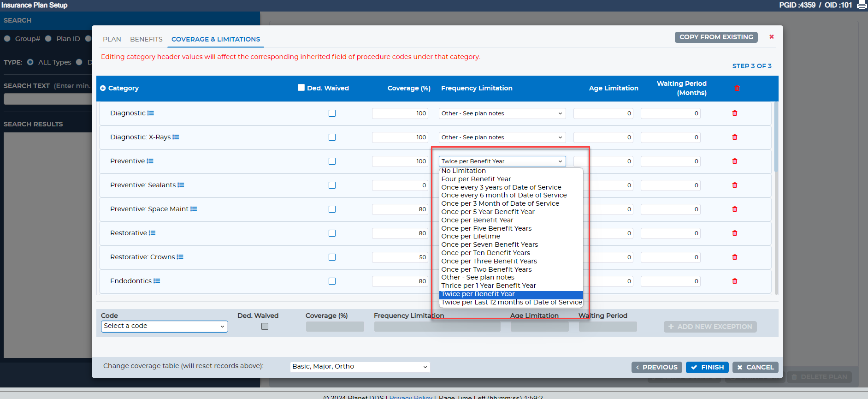868x399 pixels.
Task: Delete the Preventive: Sealants row
Action: click(x=735, y=185)
